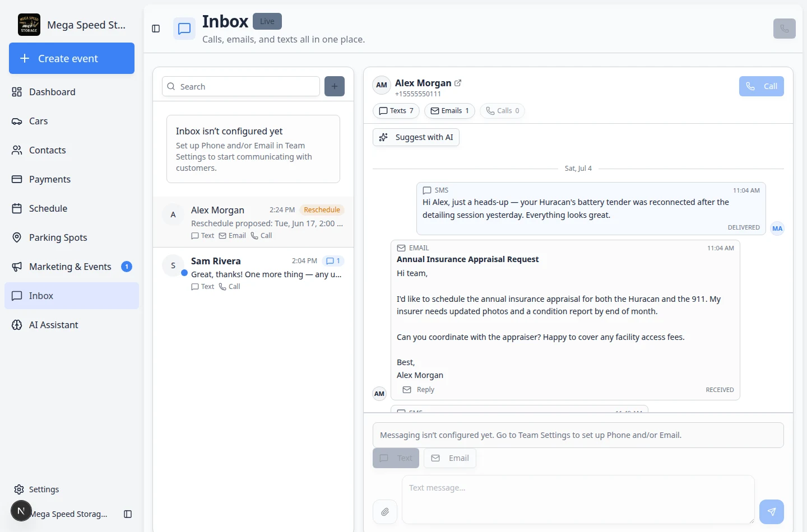Image resolution: width=807 pixels, height=532 pixels.
Task: Click Alex Morgan name in conversation header
Action: tap(423, 83)
